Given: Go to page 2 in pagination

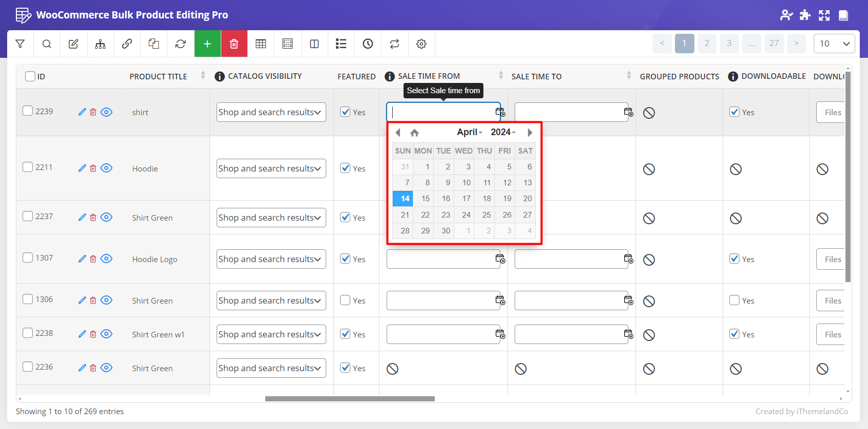Looking at the screenshot, I should 707,44.
